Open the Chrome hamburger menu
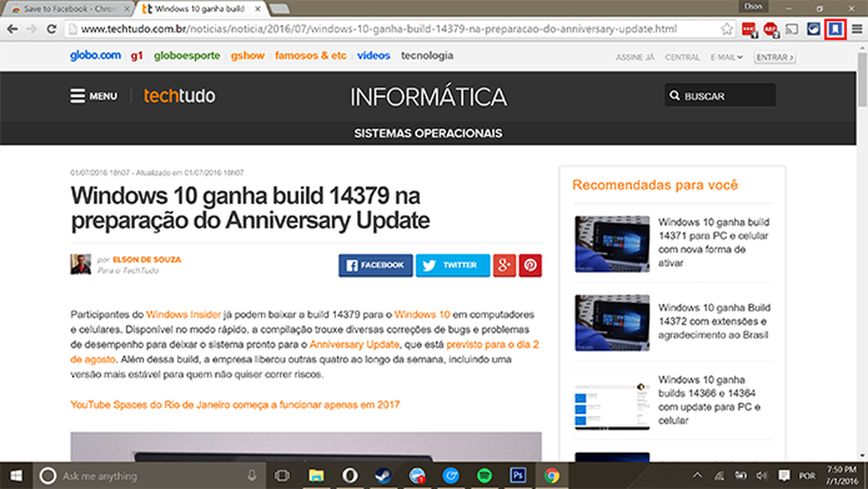Viewport: 868px width, 489px height. [857, 29]
